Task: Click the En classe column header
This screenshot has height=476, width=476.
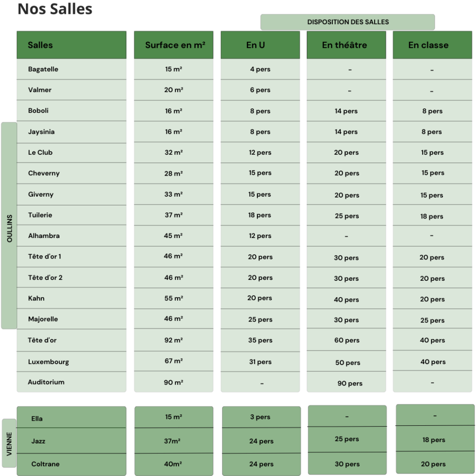Action: [432, 45]
